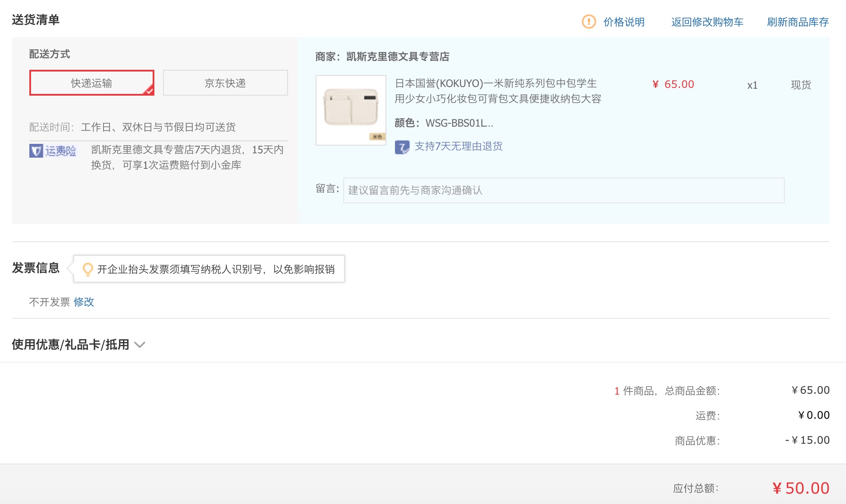
Task: Click 修改 to edit invoice info
Action: pos(84,302)
